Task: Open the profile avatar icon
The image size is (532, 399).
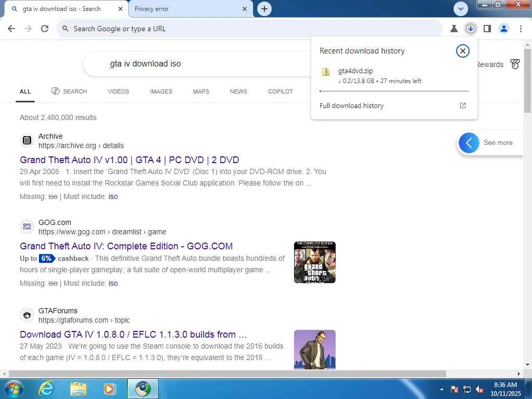Action: click(x=504, y=29)
